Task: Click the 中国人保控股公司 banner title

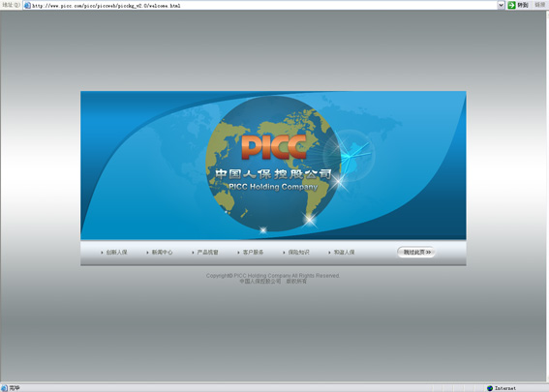Action: coord(273,174)
